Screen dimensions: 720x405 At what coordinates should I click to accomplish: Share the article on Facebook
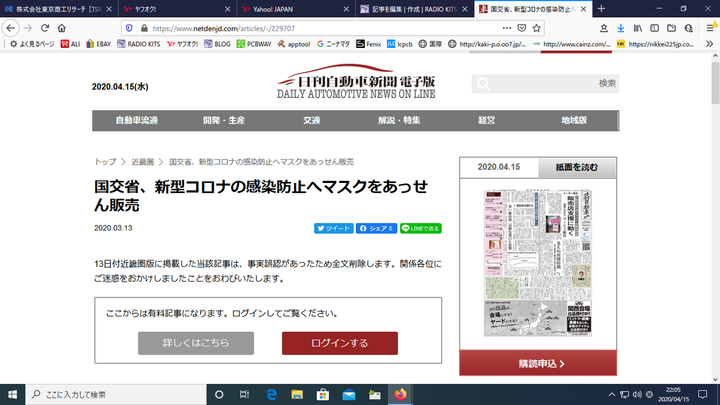click(377, 228)
